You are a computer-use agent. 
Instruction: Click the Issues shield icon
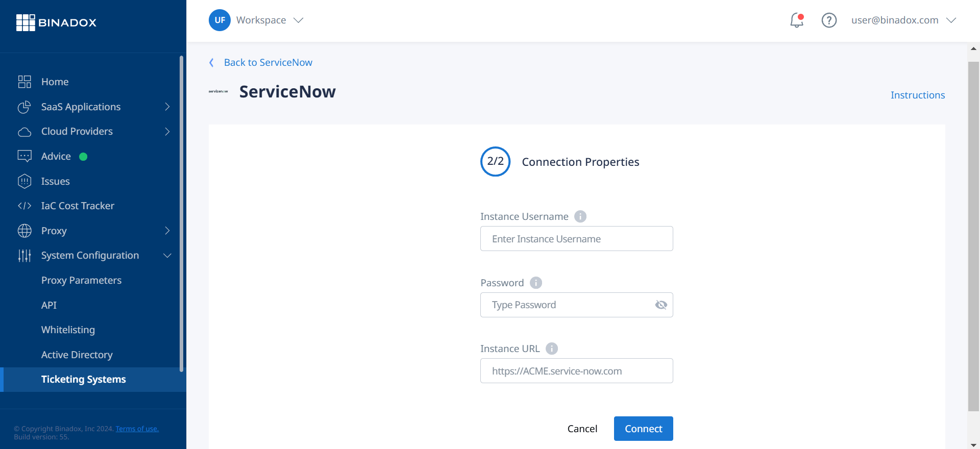[x=24, y=181]
